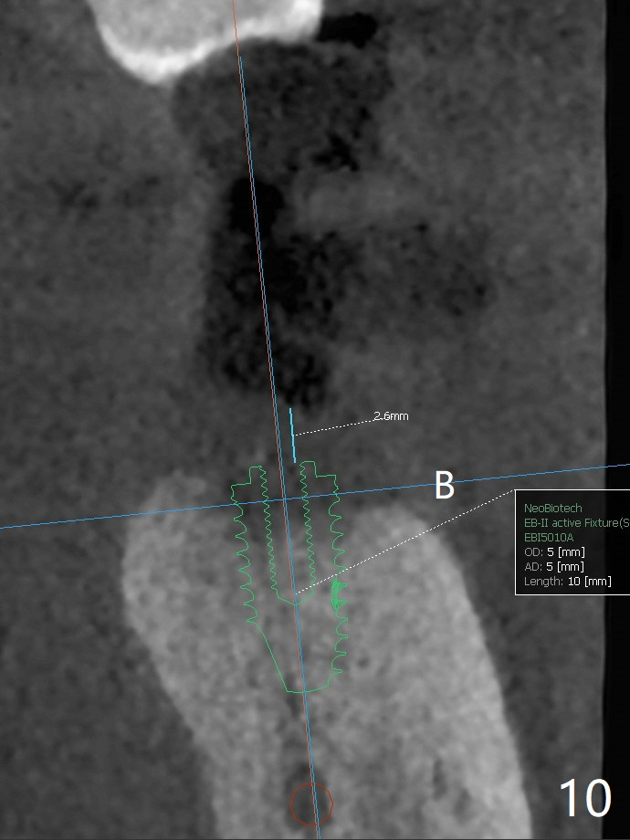Click the red circle marker at bottom
Screen dimensions: 630x840
311,803
